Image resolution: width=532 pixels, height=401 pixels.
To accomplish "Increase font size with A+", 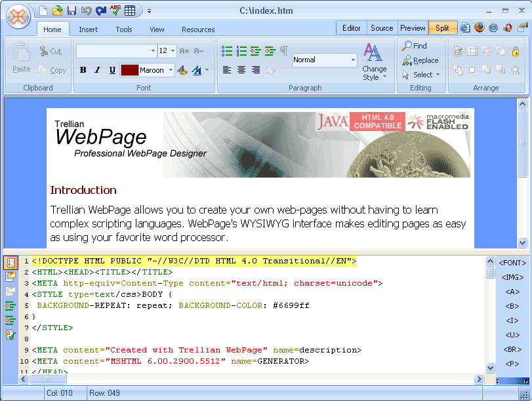I will click(x=184, y=51).
